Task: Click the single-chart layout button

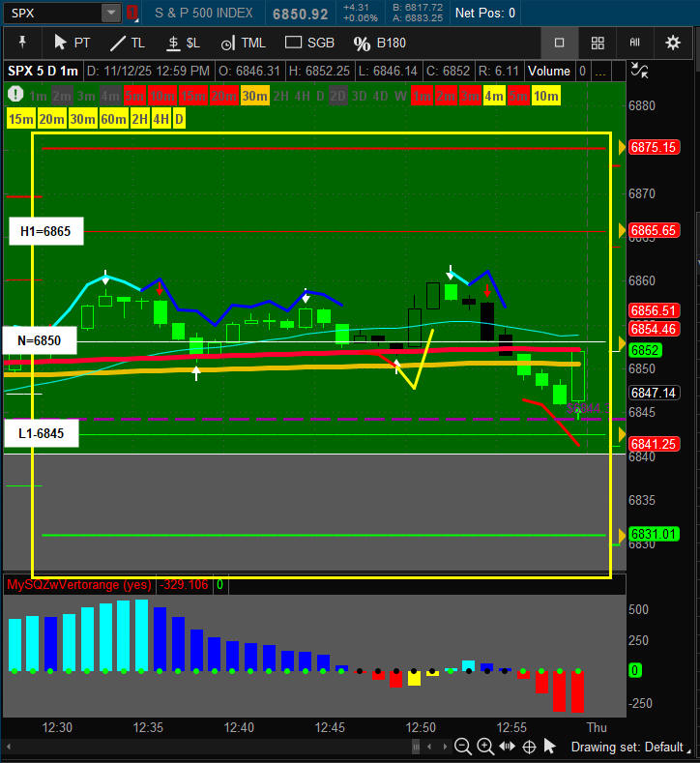Action: [x=559, y=43]
